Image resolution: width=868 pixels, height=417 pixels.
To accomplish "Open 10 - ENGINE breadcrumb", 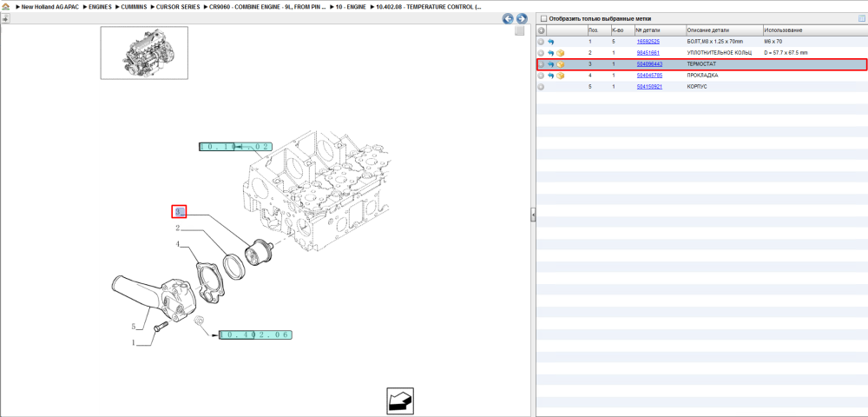I will coord(352,7).
